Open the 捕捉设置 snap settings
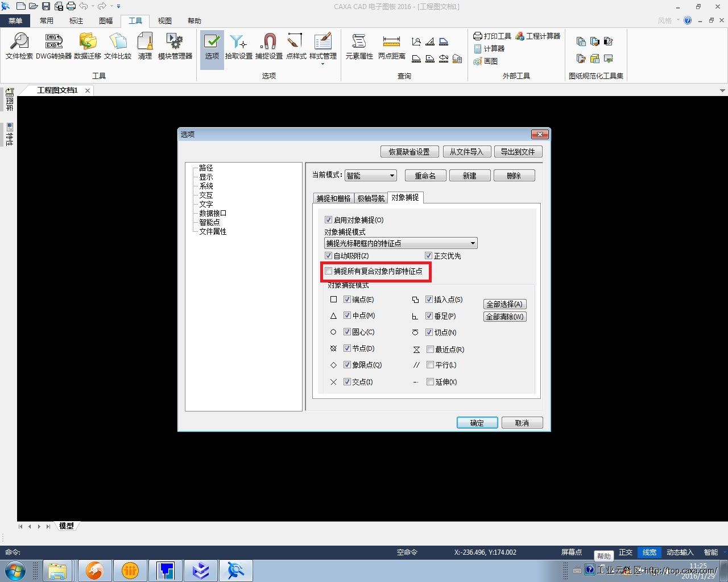728x582 pixels. click(268, 46)
